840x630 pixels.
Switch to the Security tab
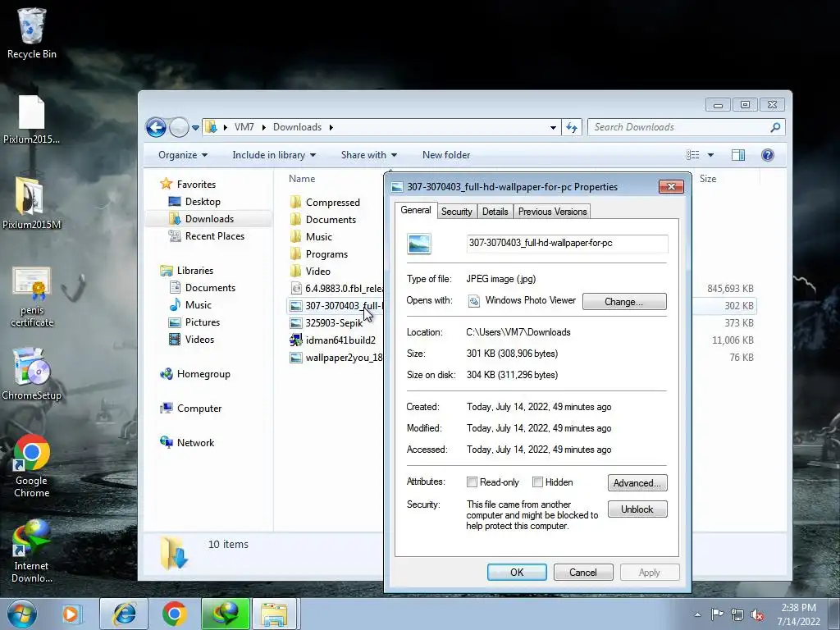[x=456, y=212]
